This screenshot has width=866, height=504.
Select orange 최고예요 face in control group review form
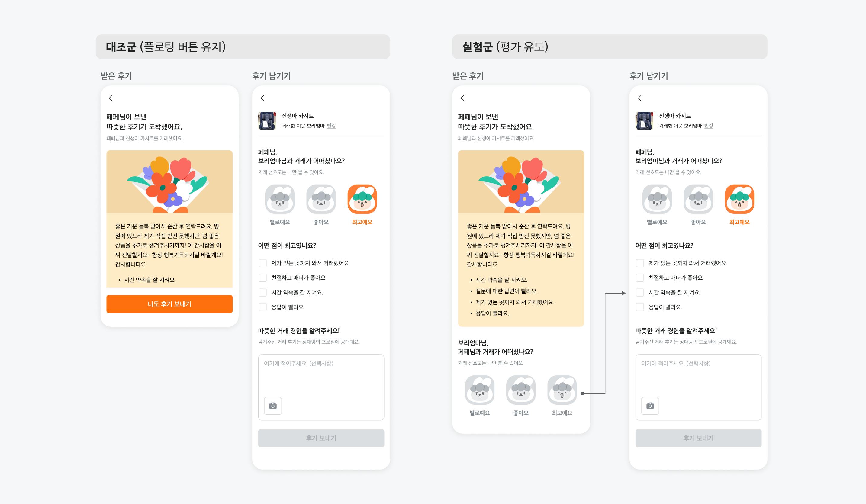pyautogui.click(x=362, y=199)
